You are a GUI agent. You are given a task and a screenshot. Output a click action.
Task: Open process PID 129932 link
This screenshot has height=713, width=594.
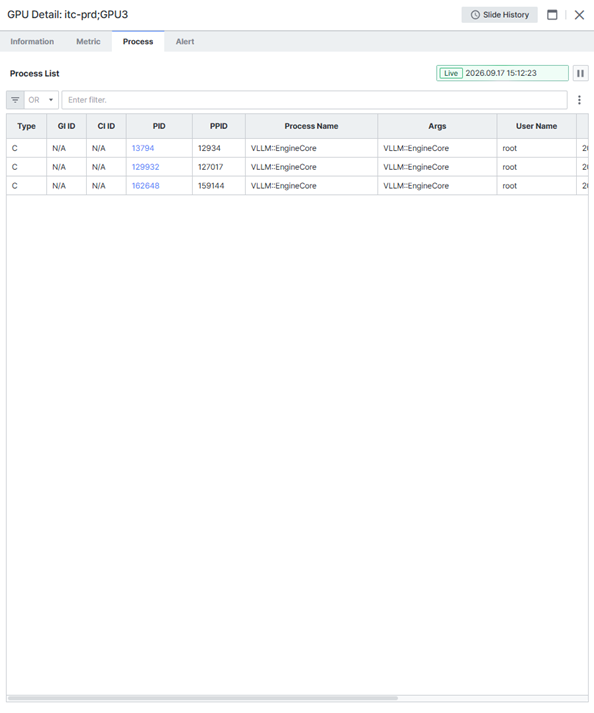pos(146,167)
